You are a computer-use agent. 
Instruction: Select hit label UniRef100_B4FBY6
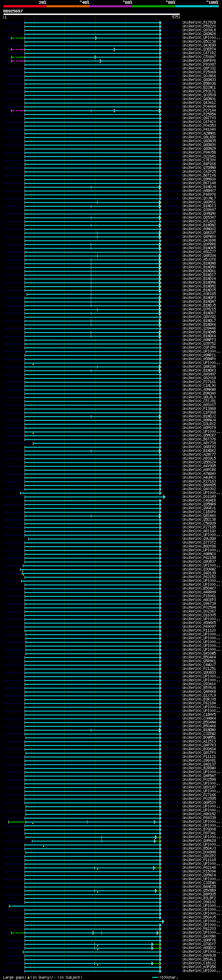(x=199, y=60)
